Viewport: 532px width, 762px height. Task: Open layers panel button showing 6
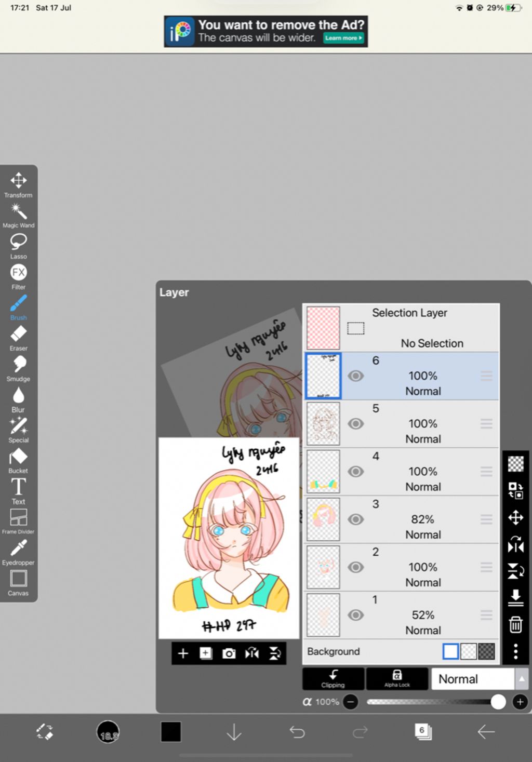[x=423, y=732]
